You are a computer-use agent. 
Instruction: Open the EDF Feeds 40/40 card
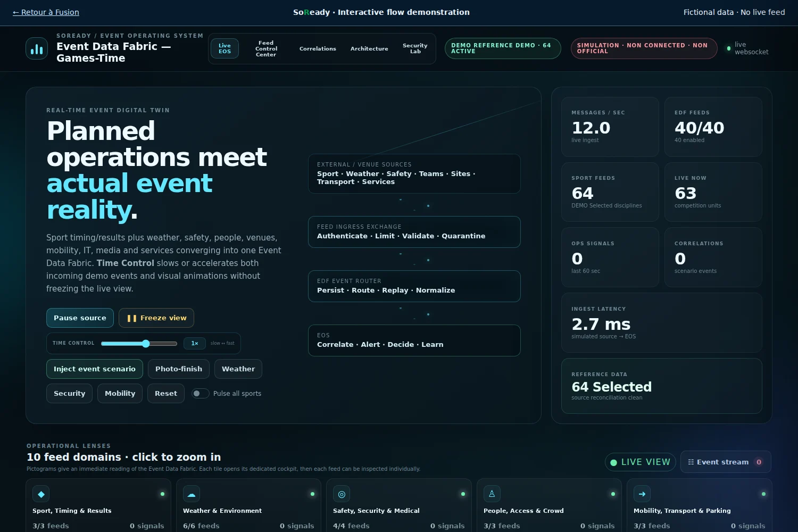click(x=713, y=127)
